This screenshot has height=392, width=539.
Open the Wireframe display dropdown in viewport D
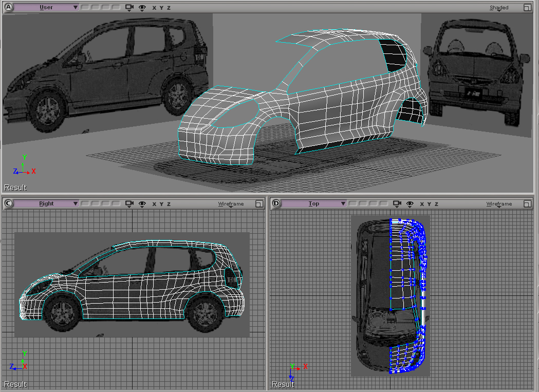499,204
